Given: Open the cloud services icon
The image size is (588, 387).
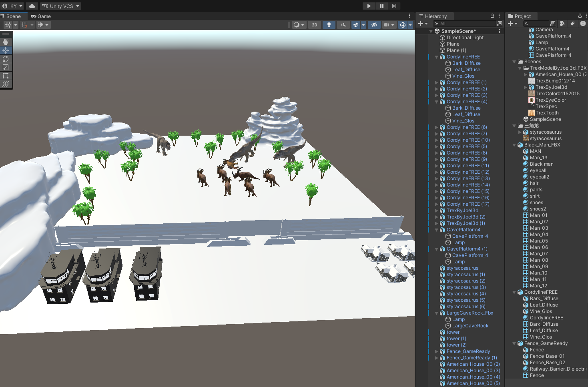Looking at the screenshot, I should (x=32, y=6).
